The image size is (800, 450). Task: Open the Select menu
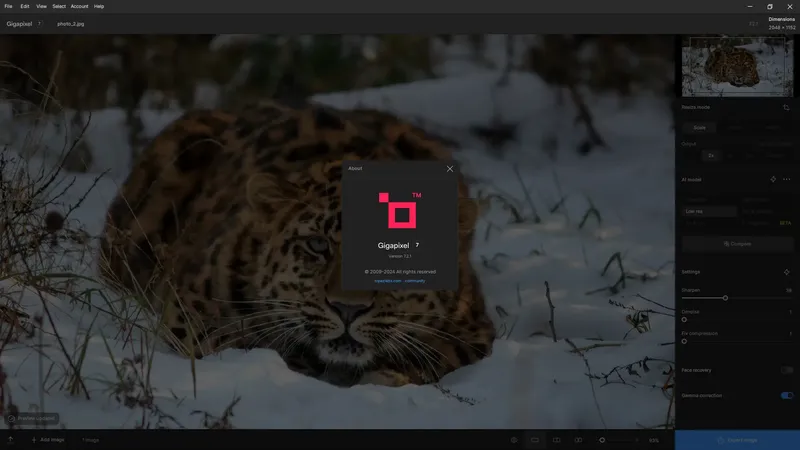[x=59, y=6]
